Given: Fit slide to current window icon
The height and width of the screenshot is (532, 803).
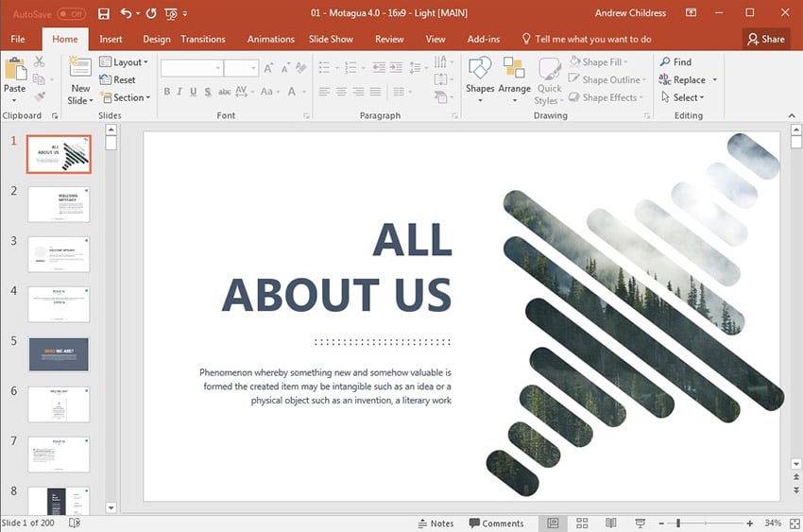Looking at the screenshot, I should tap(794, 523).
